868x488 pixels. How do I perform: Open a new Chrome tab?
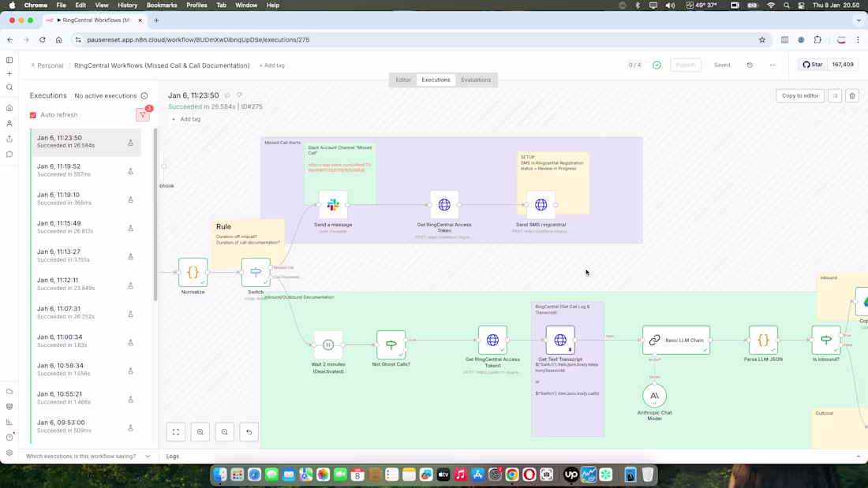pos(156,20)
